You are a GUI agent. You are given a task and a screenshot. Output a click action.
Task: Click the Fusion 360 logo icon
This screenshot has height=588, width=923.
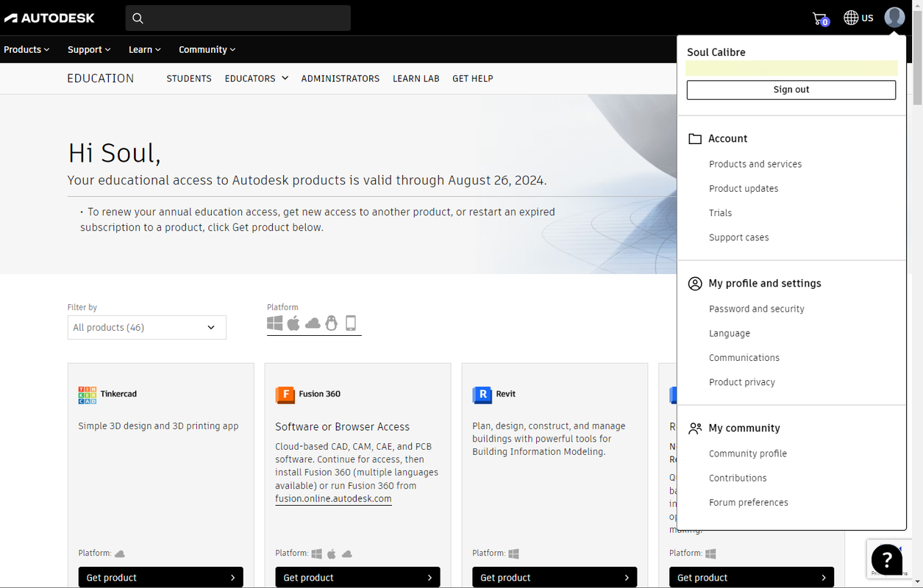click(285, 395)
